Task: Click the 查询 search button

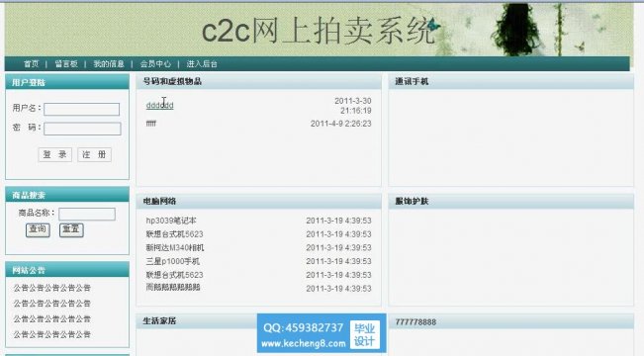Action: point(38,229)
